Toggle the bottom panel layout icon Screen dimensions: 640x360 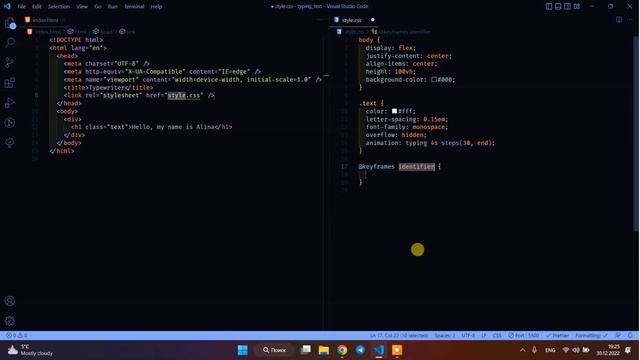[558, 6]
